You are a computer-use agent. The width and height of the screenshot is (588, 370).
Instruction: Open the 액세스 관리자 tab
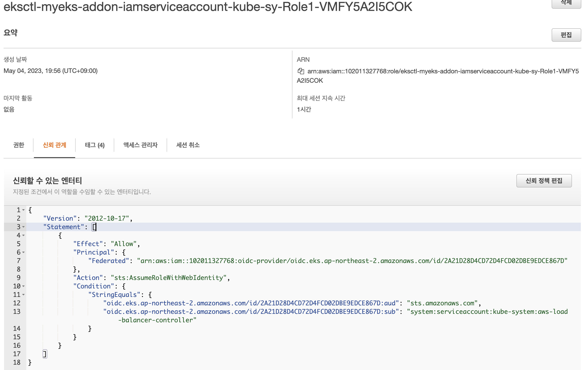coord(140,145)
